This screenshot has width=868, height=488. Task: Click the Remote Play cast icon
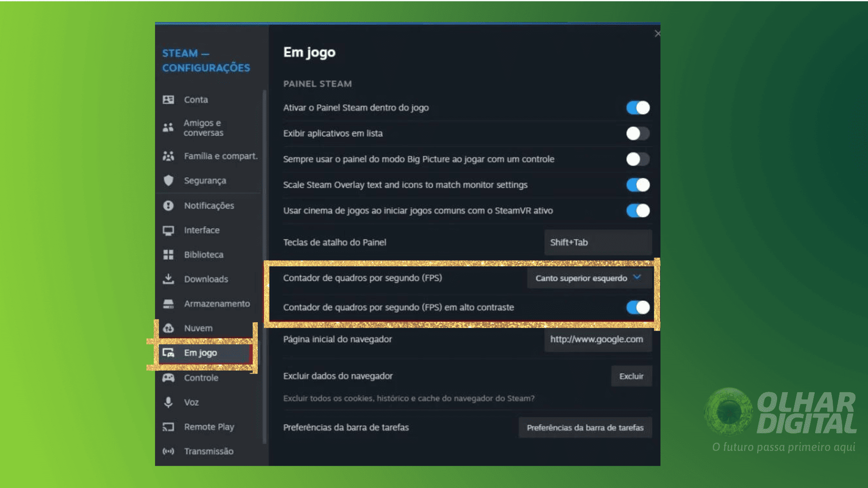(x=168, y=427)
